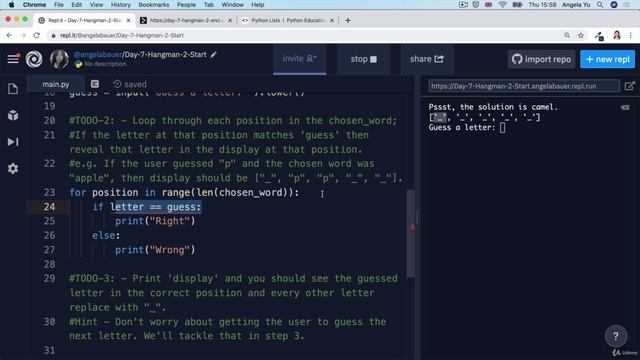The image size is (640, 360).
Task: Click on print("Right") code line
Action: point(155,221)
